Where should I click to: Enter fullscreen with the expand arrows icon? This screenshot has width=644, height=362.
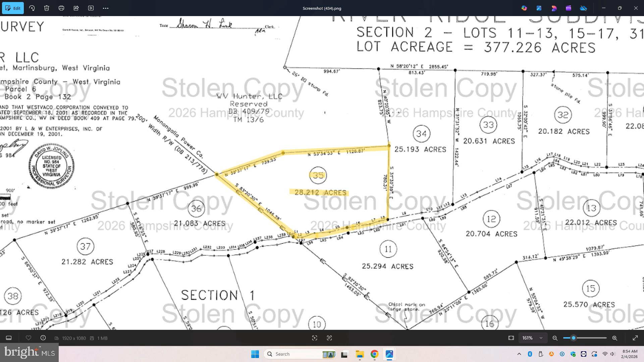tap(635, 338)
